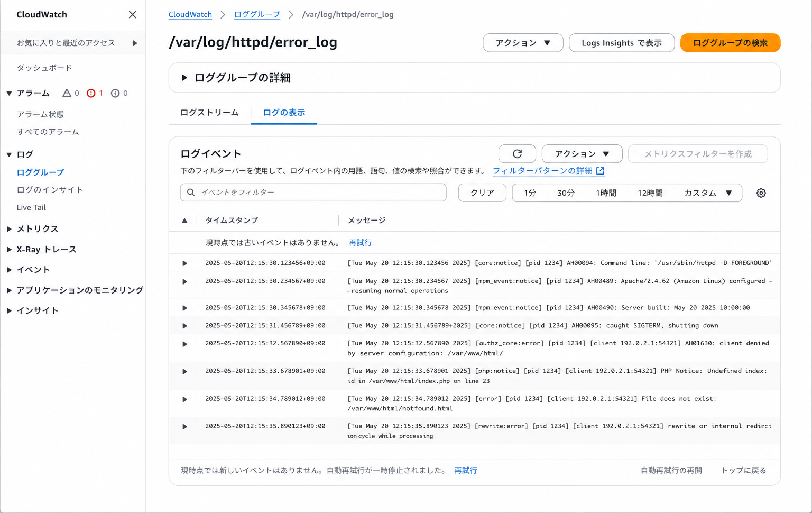The height and width of the screenshot is (513, 812).
Task: Click the message containing AH01630: client denied
Action: click(x=558, y=348)
